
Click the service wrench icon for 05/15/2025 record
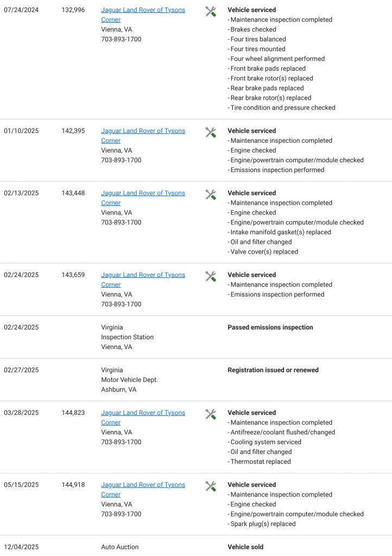211,486
